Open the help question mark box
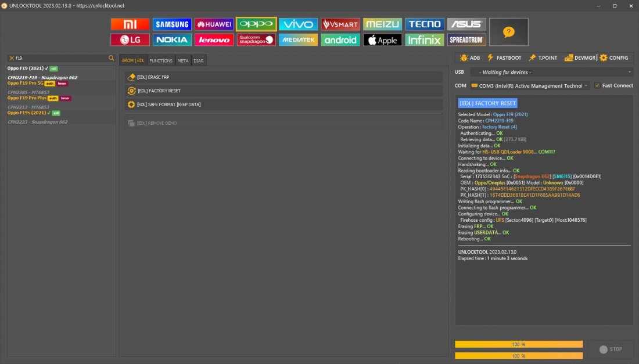This screenshot has height=364, width=639. point(509,32)
